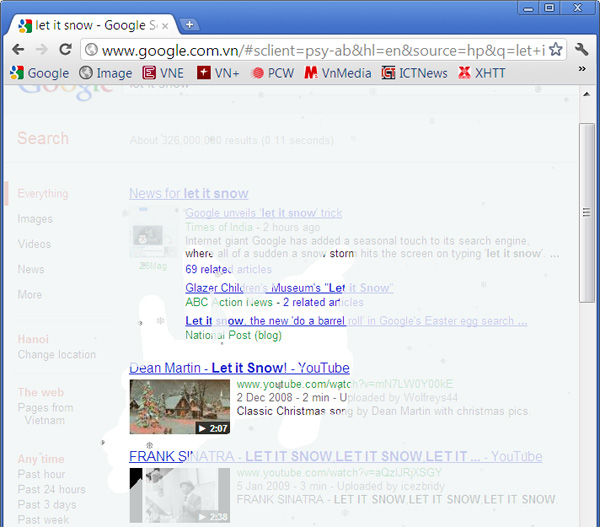Click 'National Post (blog)' source text
The width and height of the screenshot is (600, 527).
(x=233, y=335)
